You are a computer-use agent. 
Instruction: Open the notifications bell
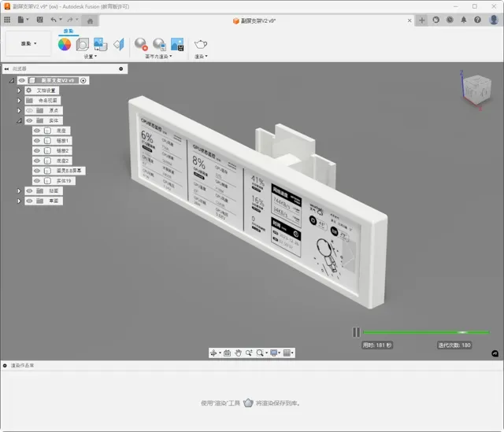coord(464,20)
